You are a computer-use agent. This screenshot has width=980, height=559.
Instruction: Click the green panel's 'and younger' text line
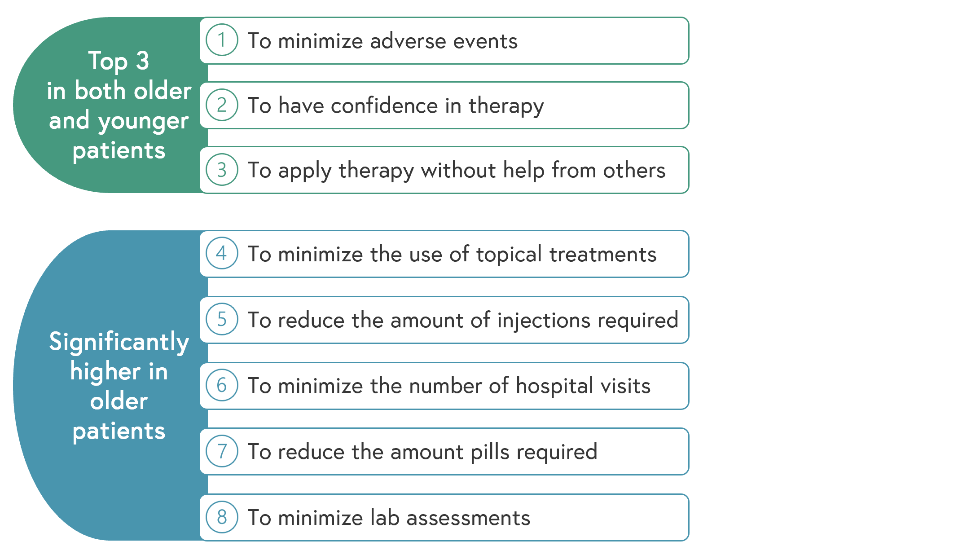[x=119, y=121]
